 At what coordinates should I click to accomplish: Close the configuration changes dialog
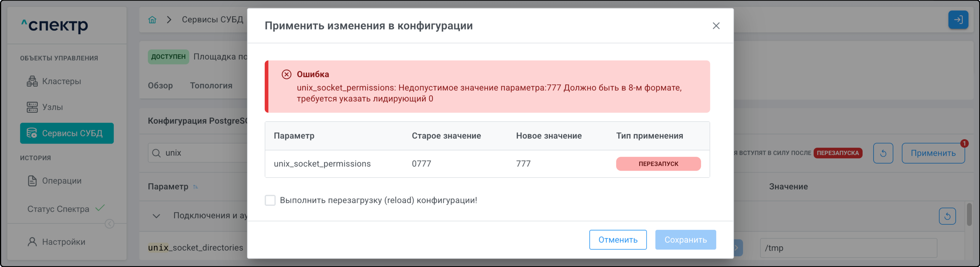pos(715,26)
